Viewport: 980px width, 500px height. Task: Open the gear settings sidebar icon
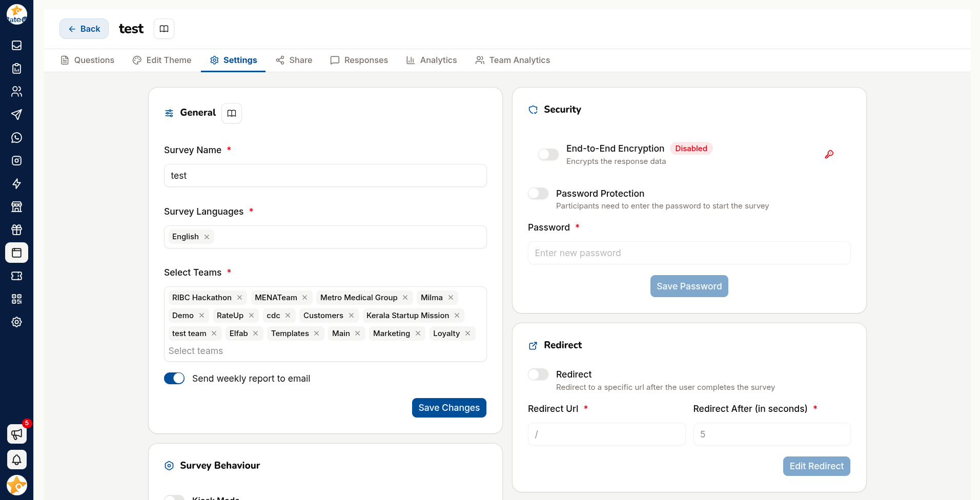[x=16, y=322]
